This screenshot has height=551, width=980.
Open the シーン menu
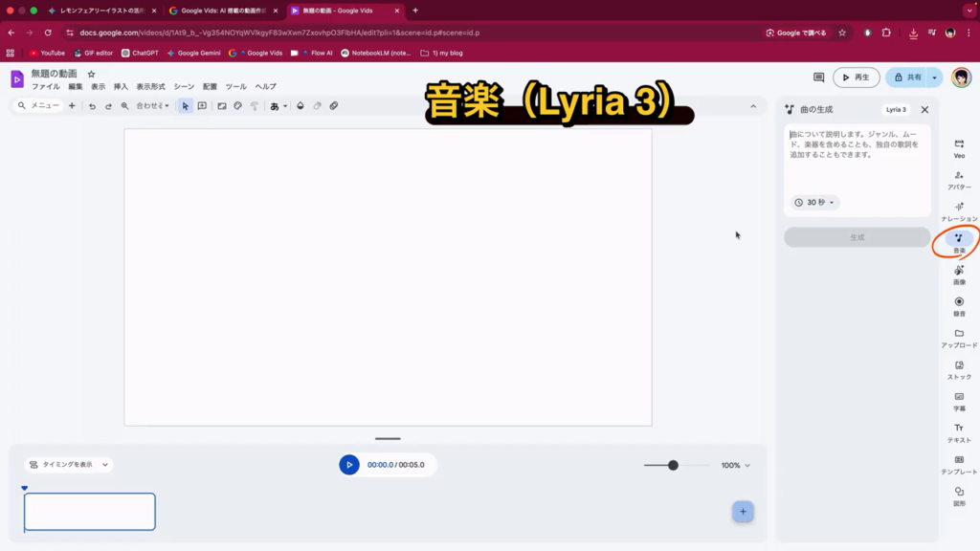(x=184, y=87)
